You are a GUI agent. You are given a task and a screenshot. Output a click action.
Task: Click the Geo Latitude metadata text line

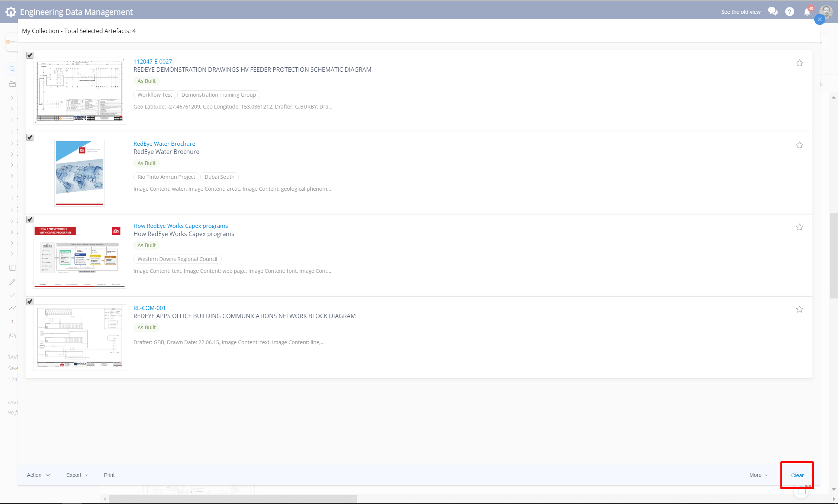pos(233,107)
